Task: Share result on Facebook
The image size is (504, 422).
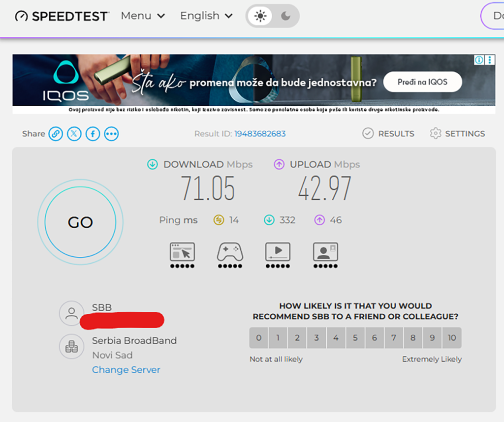Action: pyautogui.click(x=93, y=134)
